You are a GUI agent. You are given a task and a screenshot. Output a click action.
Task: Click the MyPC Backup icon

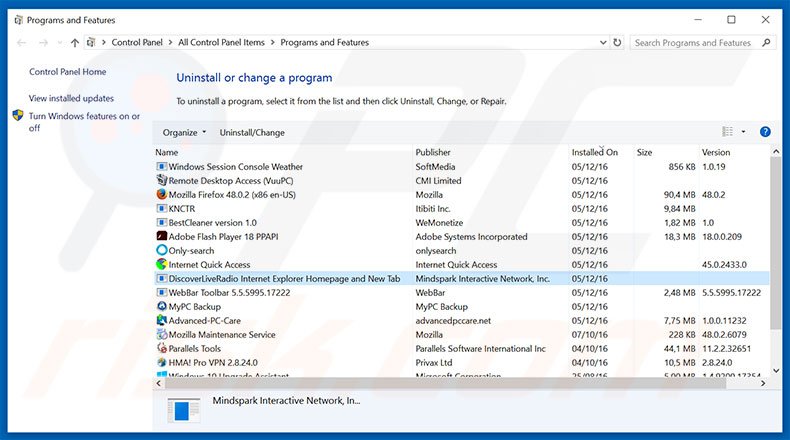pos(162,306)
